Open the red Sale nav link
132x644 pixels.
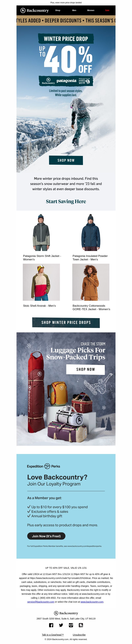[x=107, y=11]
